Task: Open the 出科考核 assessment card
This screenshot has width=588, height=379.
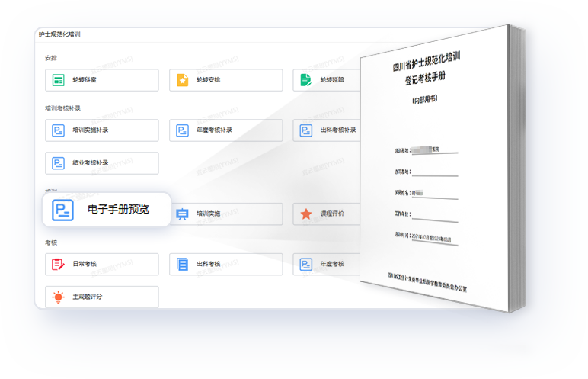Action: coord(225,265)
